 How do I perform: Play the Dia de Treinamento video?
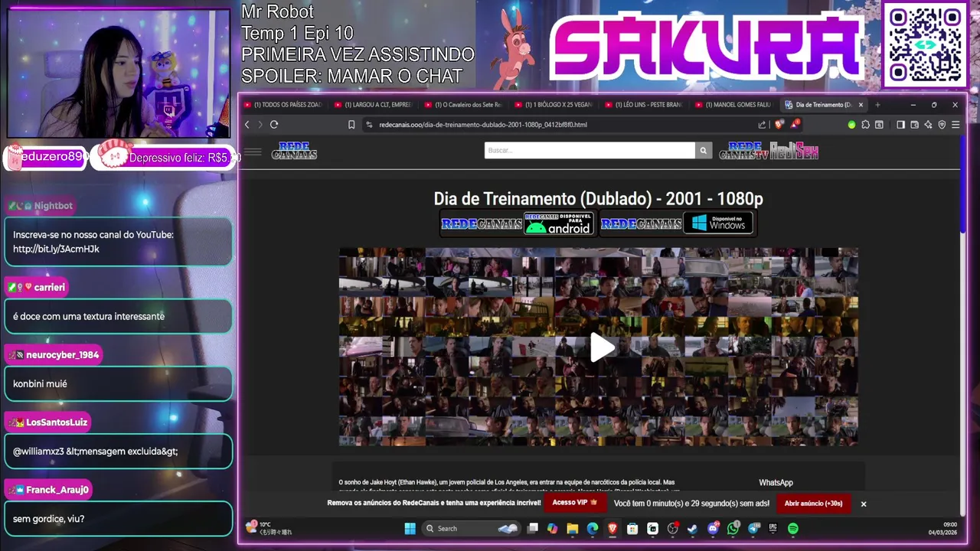(602, 347)
